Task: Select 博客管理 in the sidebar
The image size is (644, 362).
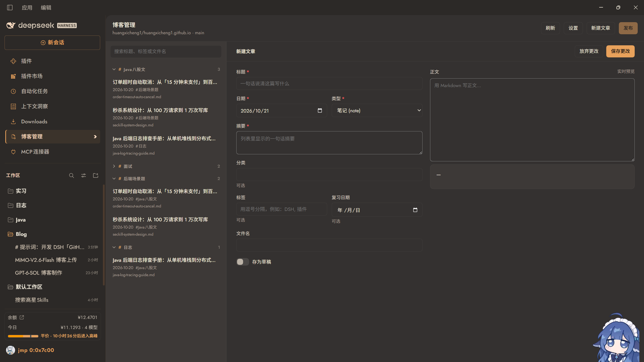Action: (53, 136)
